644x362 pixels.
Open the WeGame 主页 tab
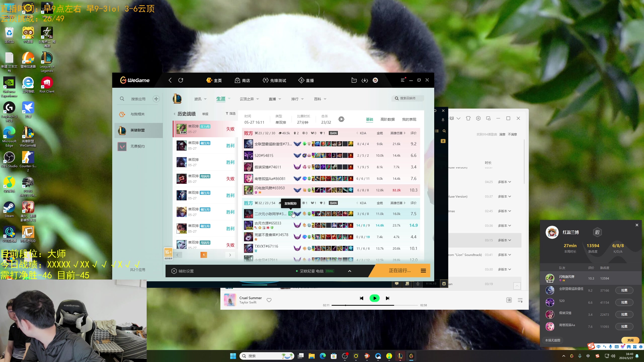click(x=214, y=80)
